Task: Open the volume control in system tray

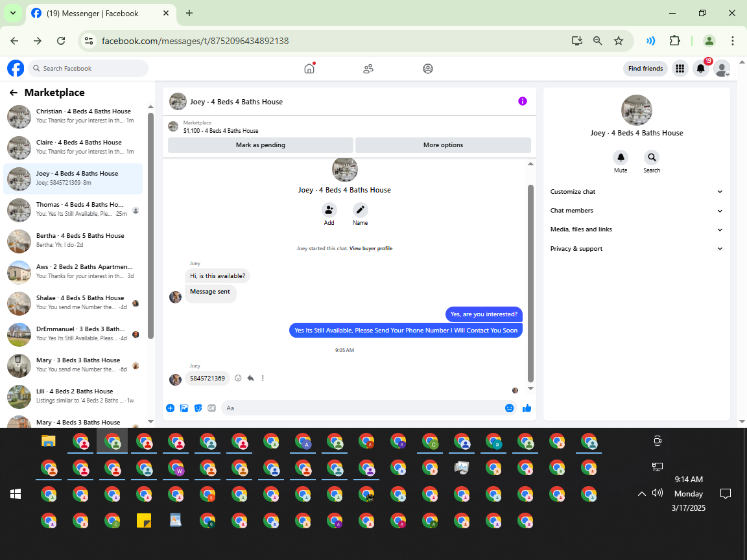Action: pyautogui.click(x=658, y=493)
